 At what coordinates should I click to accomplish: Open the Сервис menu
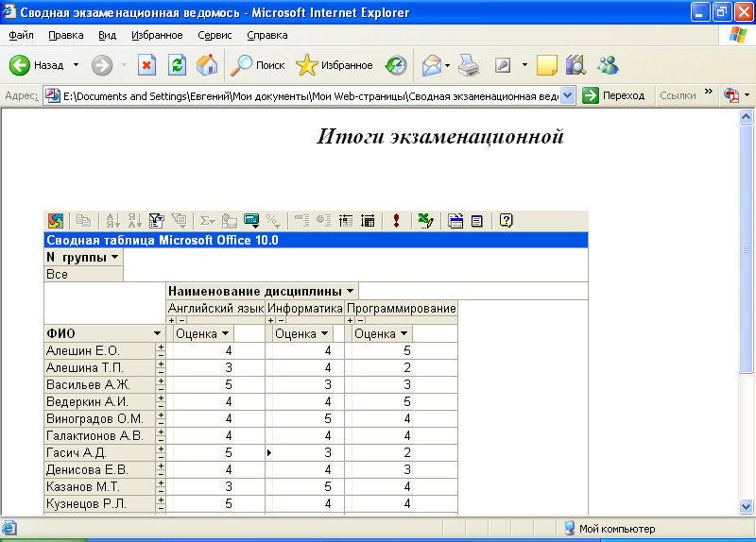[215, 35]
